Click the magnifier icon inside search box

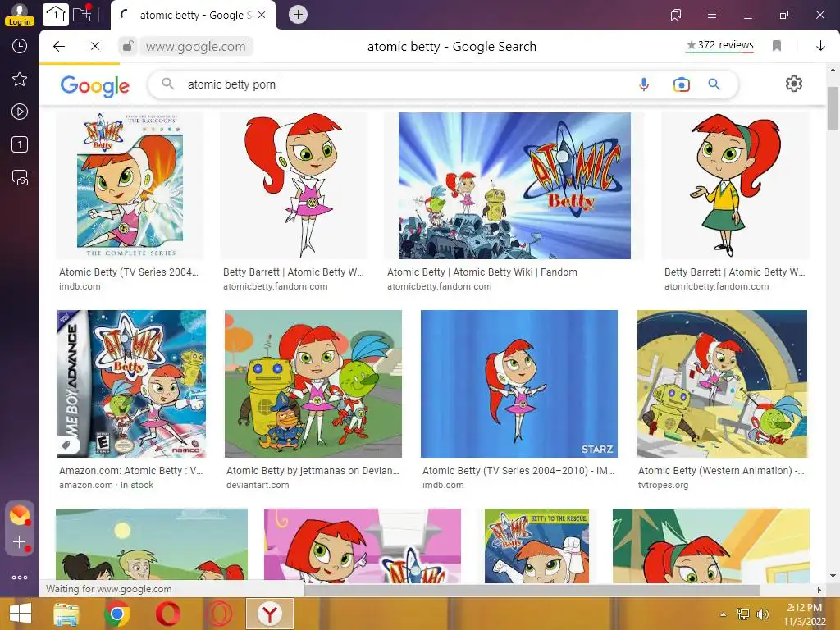click(x=167, y=84)
